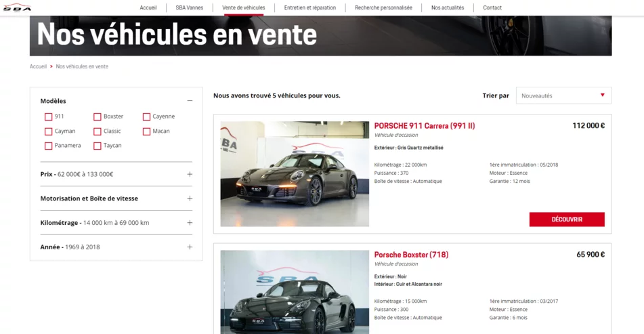Screen dimensions: 644x334
Task: Collapse the Modèles filter section
Action: [x=190, y=101]
